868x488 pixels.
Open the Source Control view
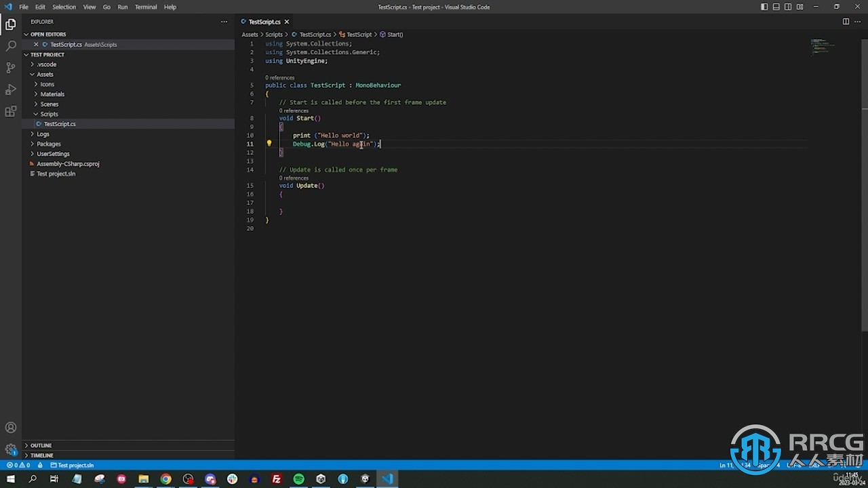(x=11, y=68)
